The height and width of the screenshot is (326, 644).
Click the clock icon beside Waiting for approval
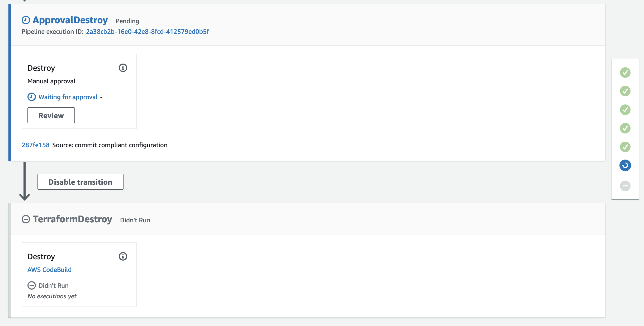32,97
